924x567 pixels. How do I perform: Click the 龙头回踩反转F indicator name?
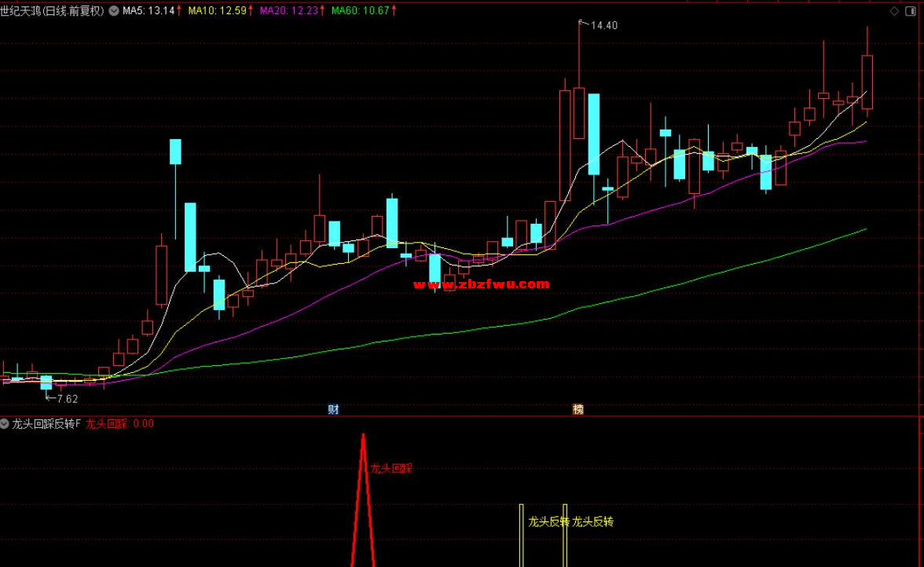pos(46,424)
